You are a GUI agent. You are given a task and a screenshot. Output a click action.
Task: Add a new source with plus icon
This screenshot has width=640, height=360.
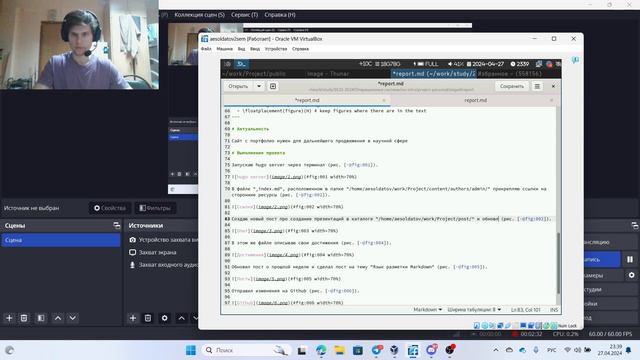click(x=133, y=318)
